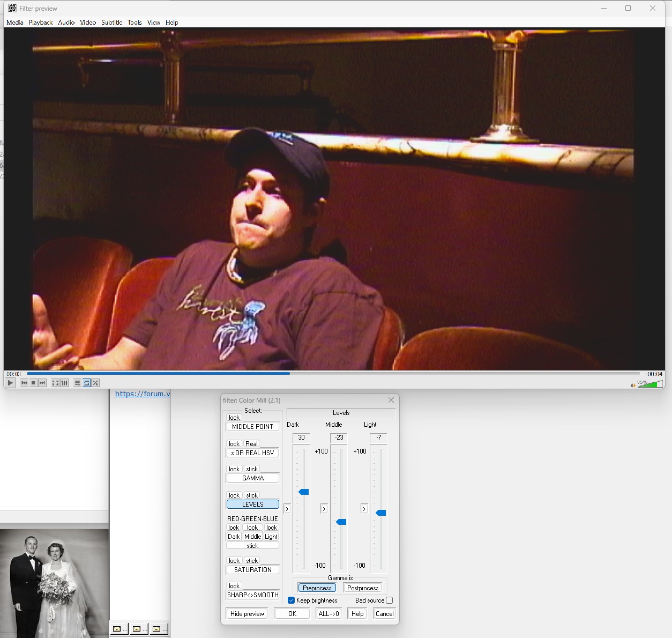Jump to the previous media item in the playlist
Screen dimensions: 672x638
[24, 383]
